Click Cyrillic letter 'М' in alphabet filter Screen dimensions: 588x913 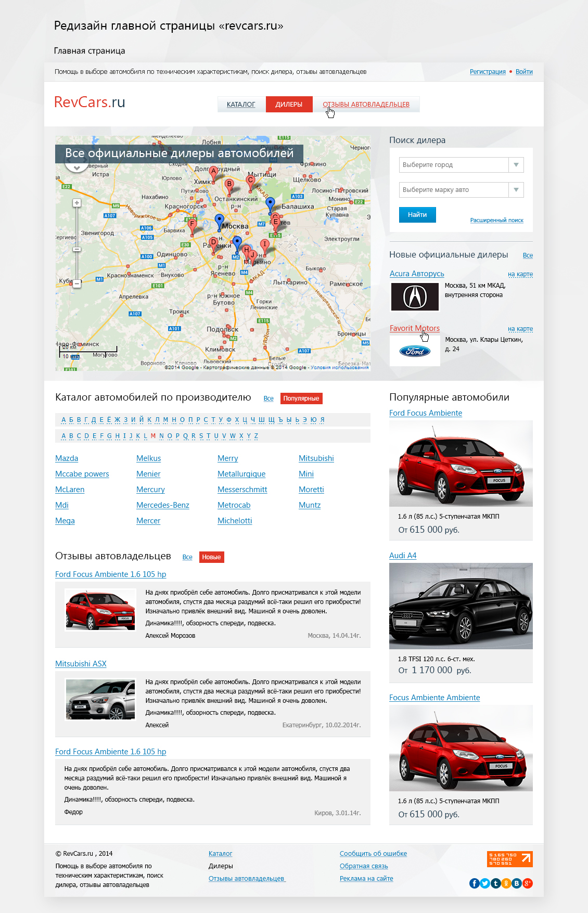coord(165,420)
